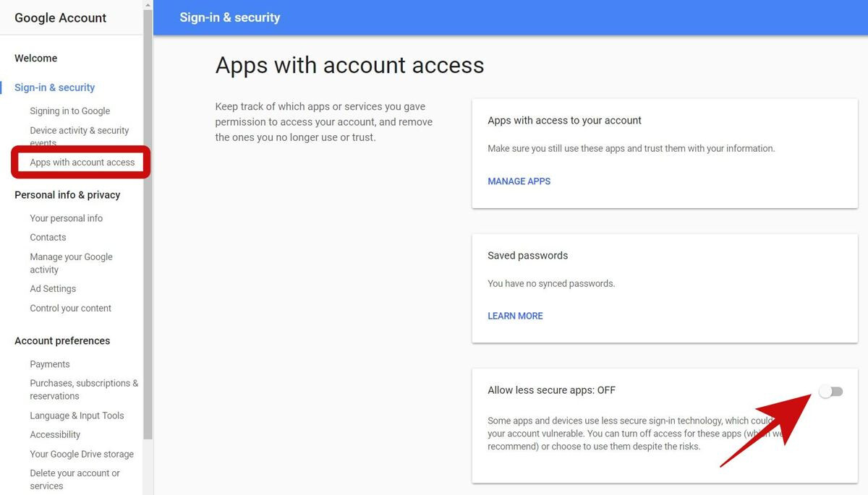
Task: Toggle the Allow less secure apps switch
Action: coord(830,392)
